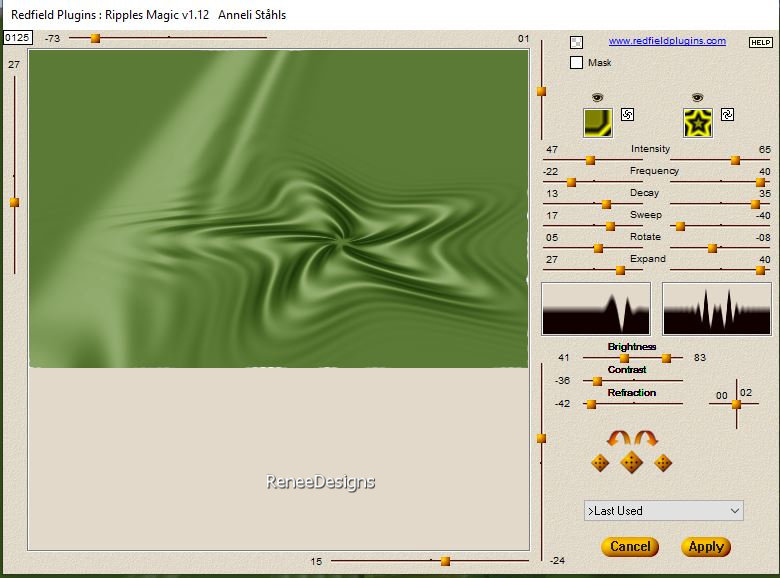Click the left Rotate slider handle

click(x=598, y=248)
